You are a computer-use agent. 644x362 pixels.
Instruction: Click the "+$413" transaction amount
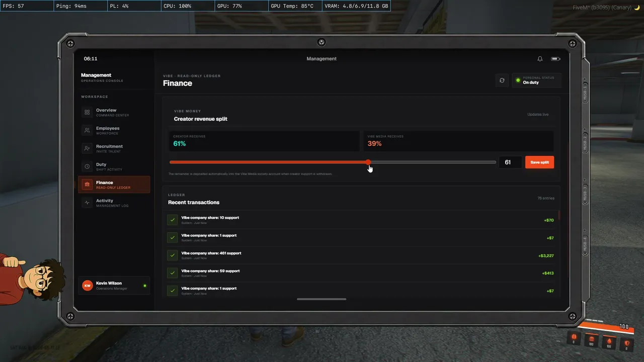click(x=548, y=274)
